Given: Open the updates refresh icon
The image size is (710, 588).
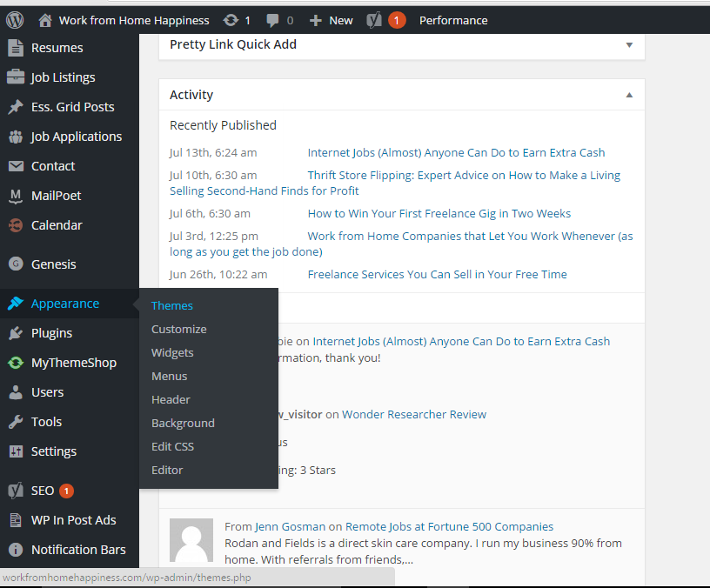Looking at the screenshot, I should coord(231,20).
